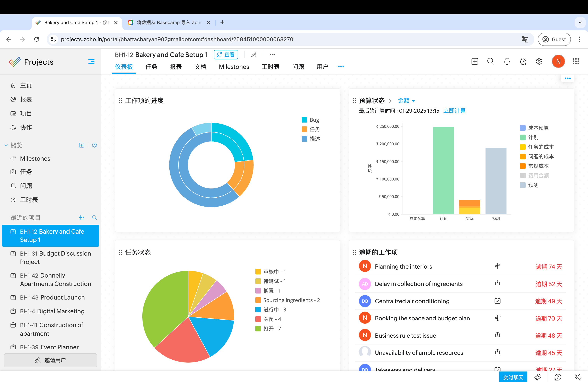Viewport: 588px width, 382px height.
Task: Click the add new plus icon in header
Action: point(474,61)
